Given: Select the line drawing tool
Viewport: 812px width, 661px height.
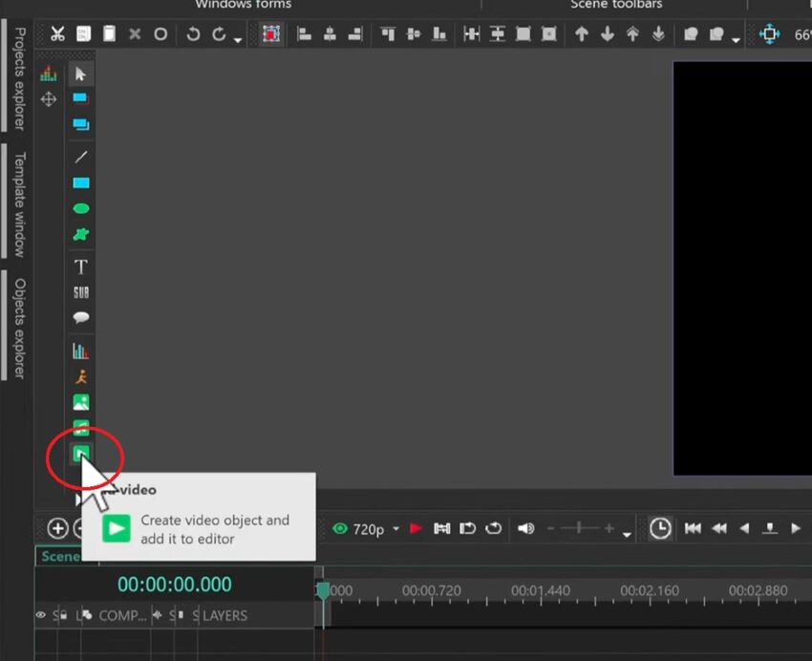Looking at the screenshot, I should click(81, 157).
